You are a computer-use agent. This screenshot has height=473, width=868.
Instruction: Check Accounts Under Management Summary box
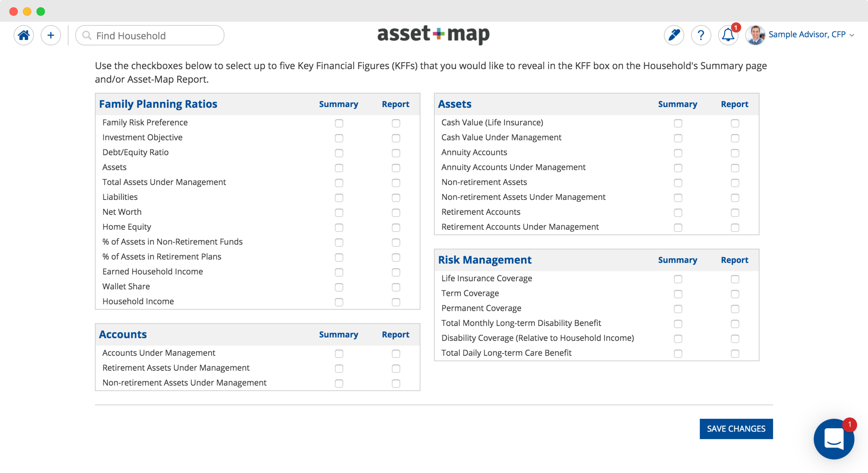pos(339,354)
